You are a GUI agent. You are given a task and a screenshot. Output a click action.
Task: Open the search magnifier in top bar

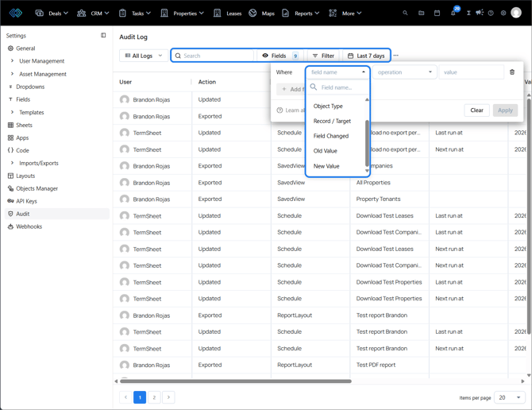(405, 14)
